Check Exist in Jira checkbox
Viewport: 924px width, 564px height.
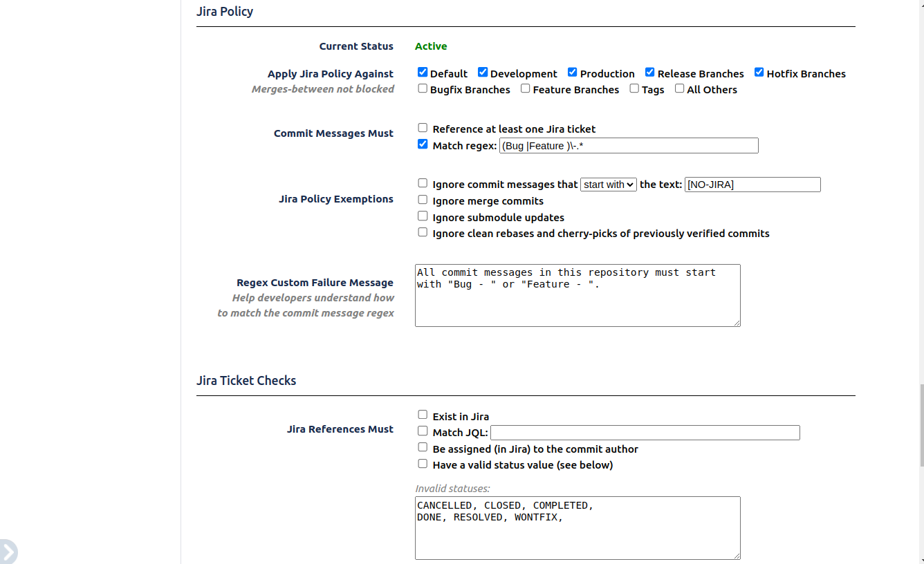click(x=423, y=415)
